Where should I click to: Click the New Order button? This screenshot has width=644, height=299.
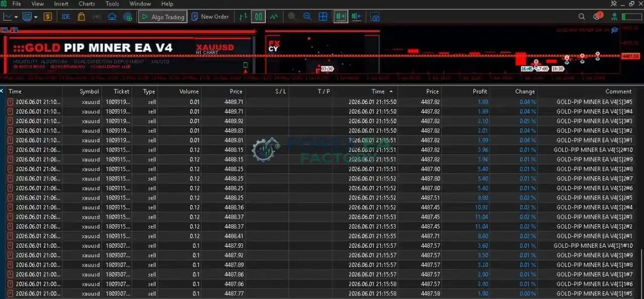210,17
